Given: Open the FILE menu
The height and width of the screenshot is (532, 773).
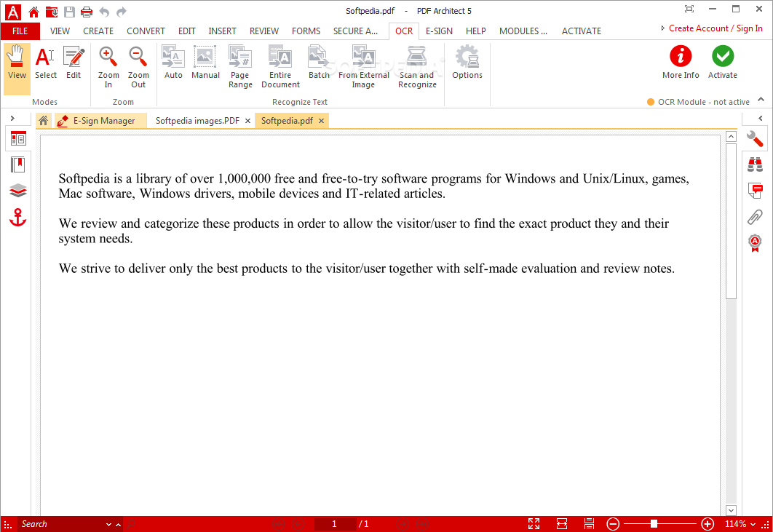Looking at the screenshot, I should click(20, 31).
